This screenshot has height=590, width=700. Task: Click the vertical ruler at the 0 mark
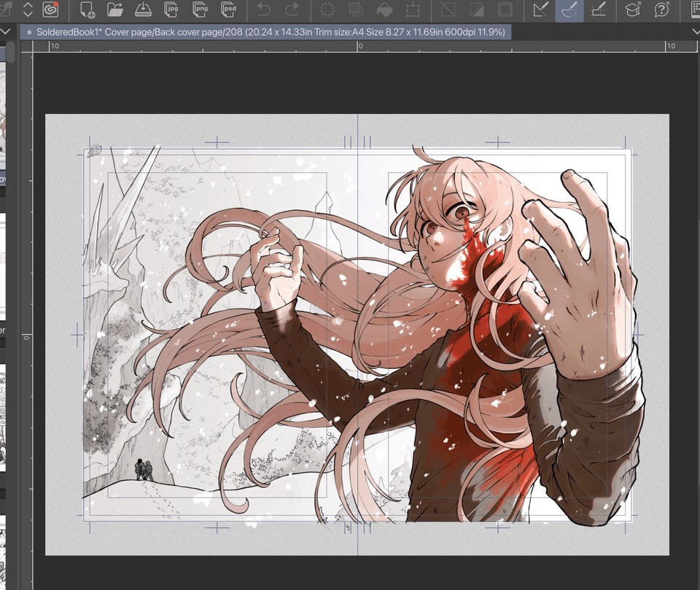tap(27, 337)
